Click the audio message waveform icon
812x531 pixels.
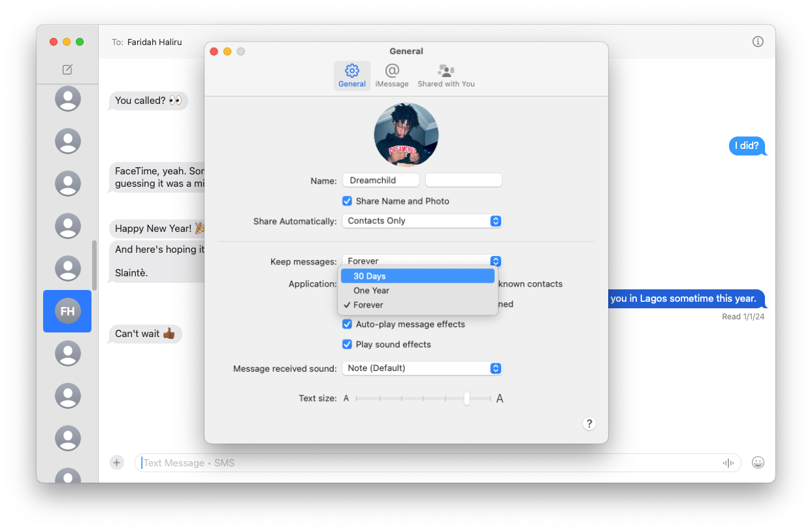(x=728, y=462)
